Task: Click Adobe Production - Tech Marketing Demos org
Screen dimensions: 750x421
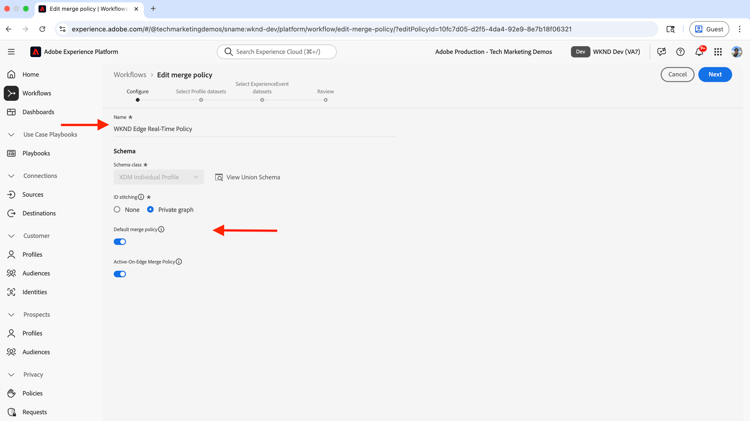Action: pyautogui.click(x=494, y=52)
